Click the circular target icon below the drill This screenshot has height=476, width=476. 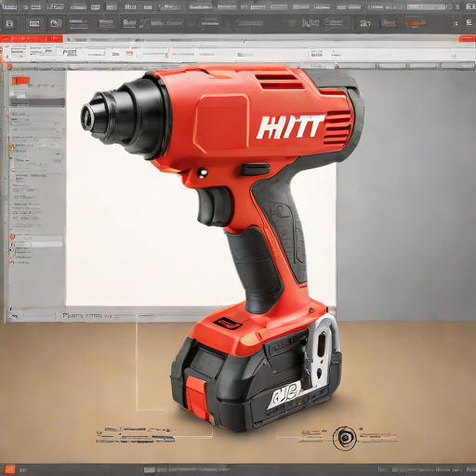(x=344, y=438)
